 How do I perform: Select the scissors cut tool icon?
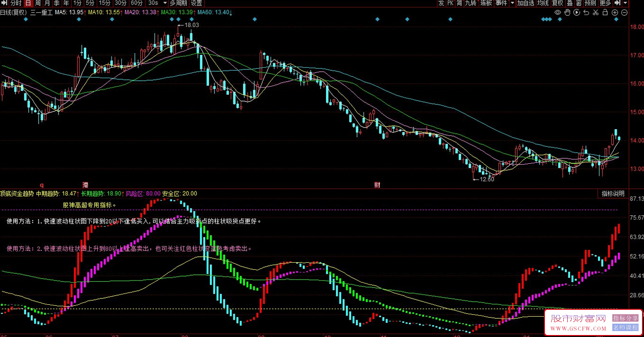pyautogui.click(x=595, y=12)
